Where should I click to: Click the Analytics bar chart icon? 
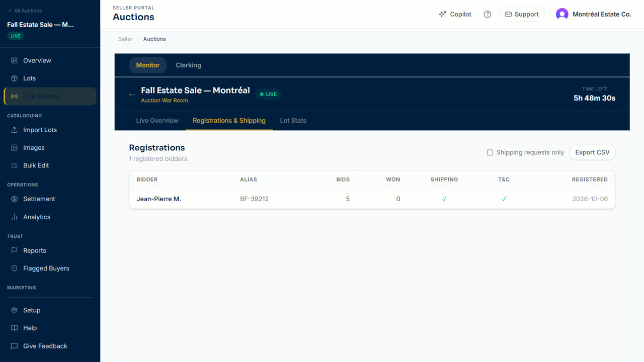coord(14,217)
